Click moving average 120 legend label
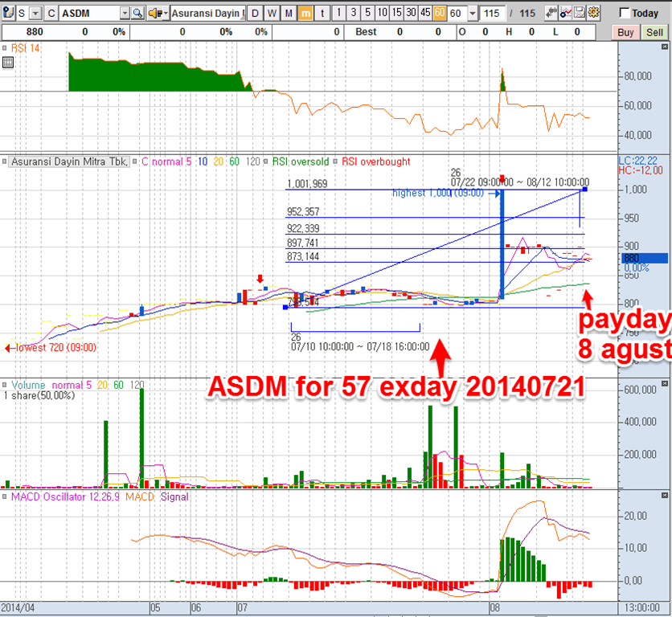This screenshot has width=672, height=617. tap(253, 161)
